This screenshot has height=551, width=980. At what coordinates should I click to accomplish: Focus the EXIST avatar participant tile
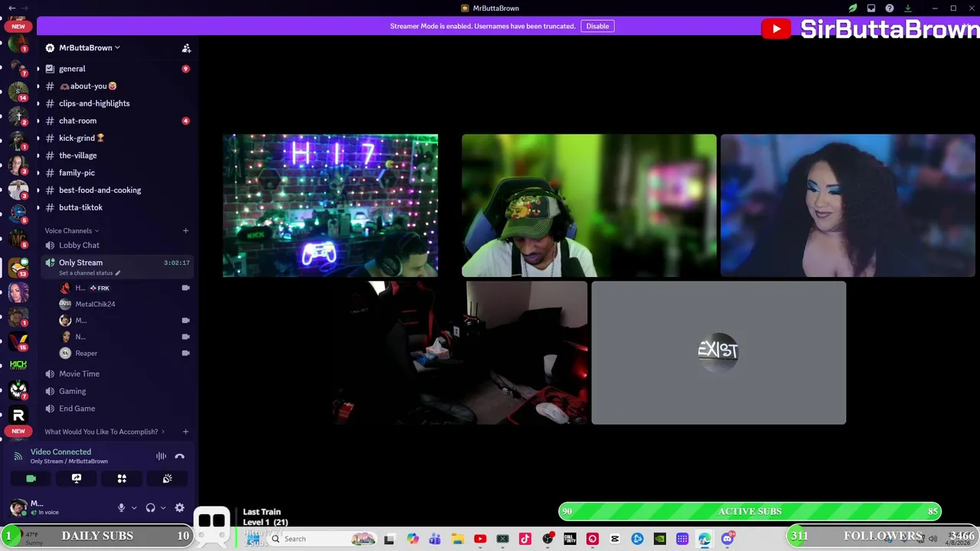pyautogui.click(x=718, y=353)
